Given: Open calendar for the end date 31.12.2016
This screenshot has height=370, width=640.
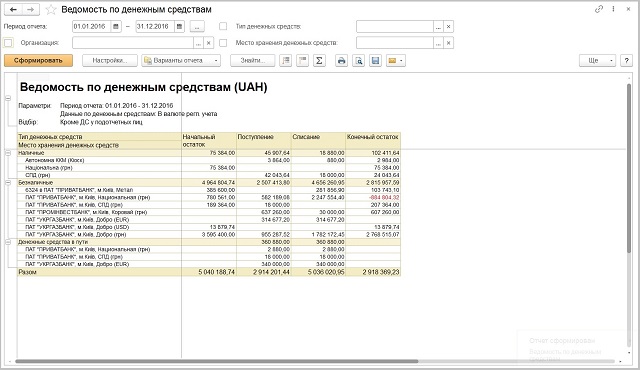Looking at the screenshot, I should pos(179,27).
